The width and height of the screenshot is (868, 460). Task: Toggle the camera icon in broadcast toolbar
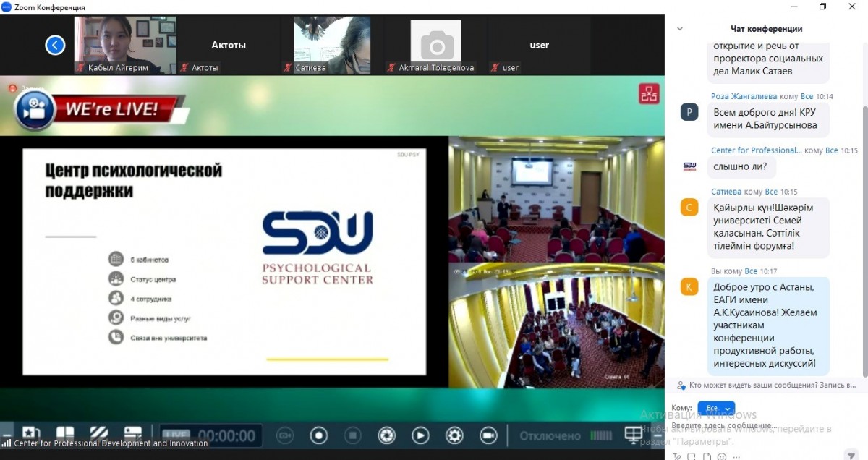point(488,435)
